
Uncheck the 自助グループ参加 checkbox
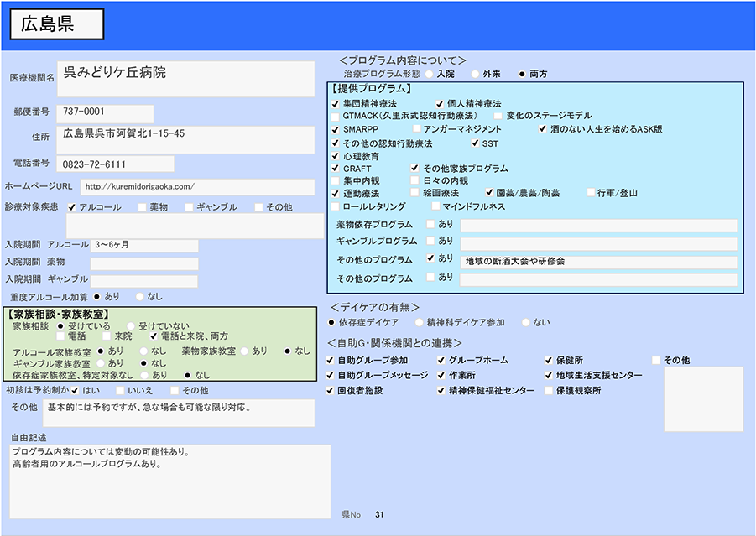coord(331,361)
